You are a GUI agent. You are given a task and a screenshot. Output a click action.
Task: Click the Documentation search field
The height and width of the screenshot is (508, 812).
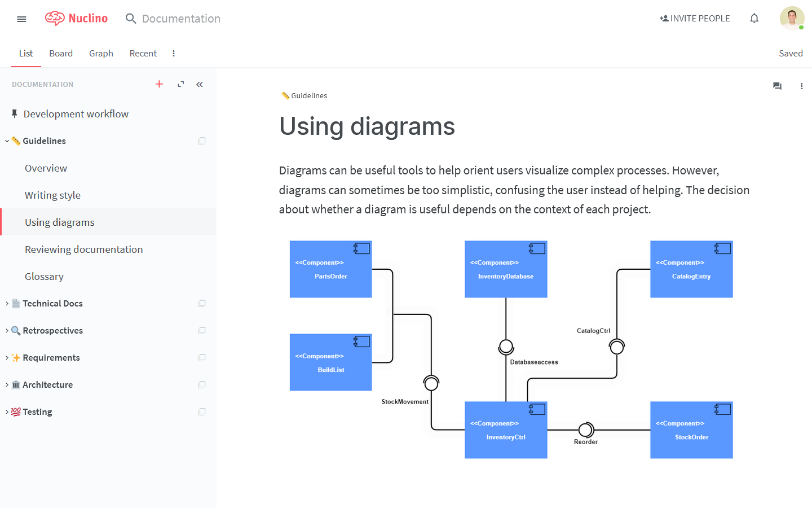[x=180, y=19]
